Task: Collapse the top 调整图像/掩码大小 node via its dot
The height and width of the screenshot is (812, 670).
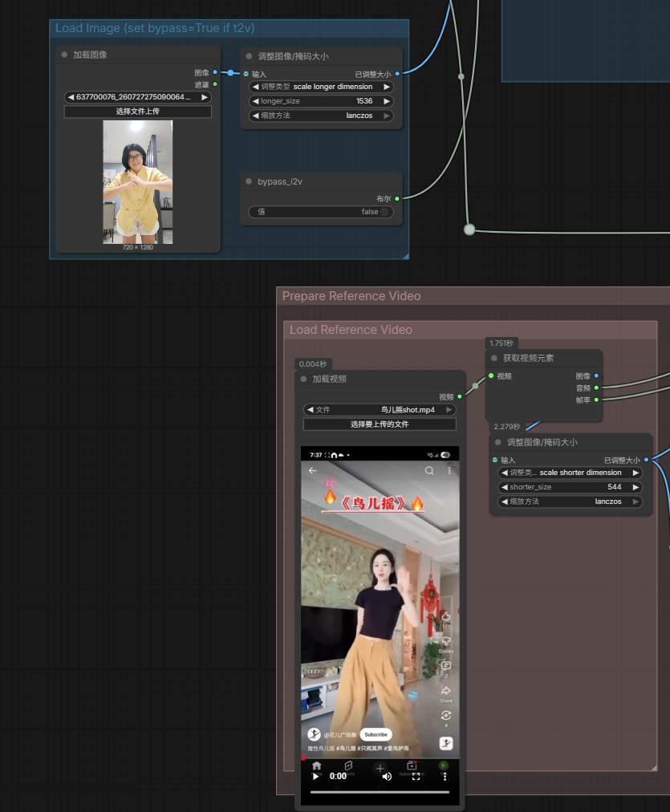Action: coord(249,56)
